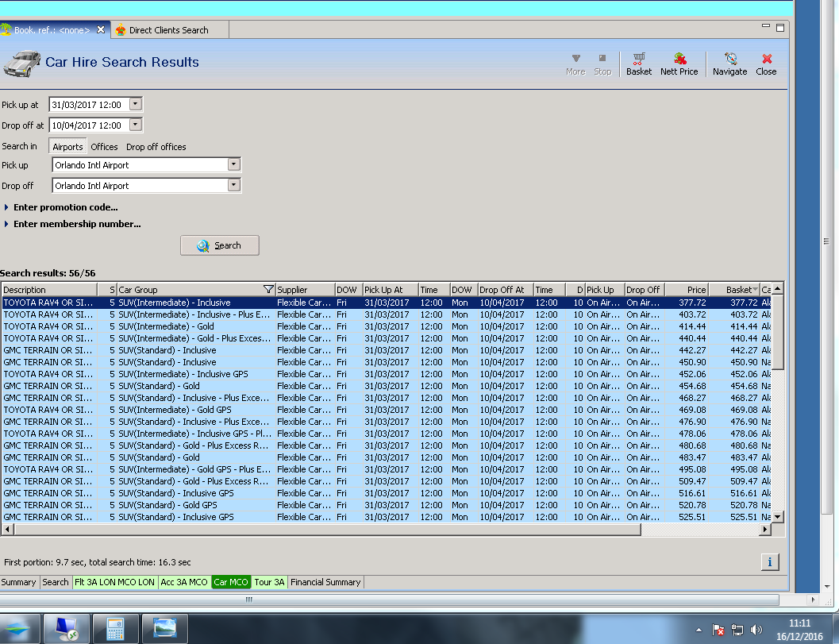Sort by Supplier column header

(x=305, y=290)
